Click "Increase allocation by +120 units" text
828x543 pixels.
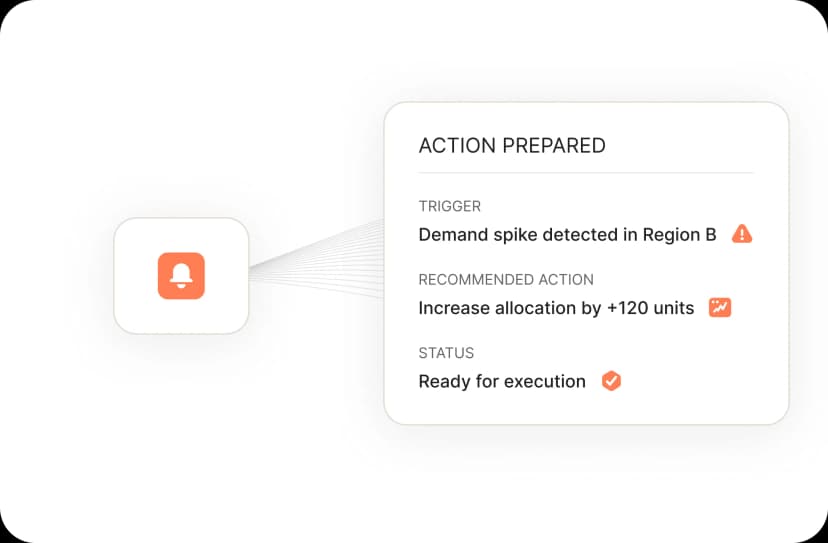coord(556,308)
